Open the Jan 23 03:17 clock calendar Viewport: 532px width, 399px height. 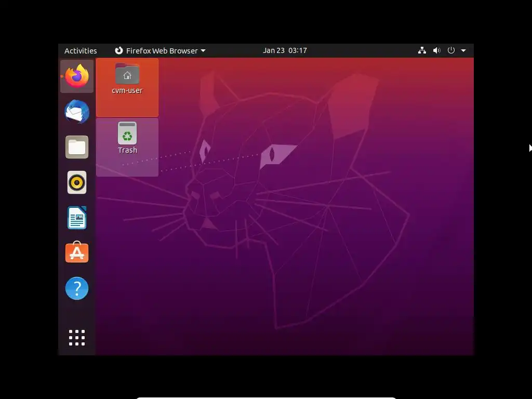285,50
